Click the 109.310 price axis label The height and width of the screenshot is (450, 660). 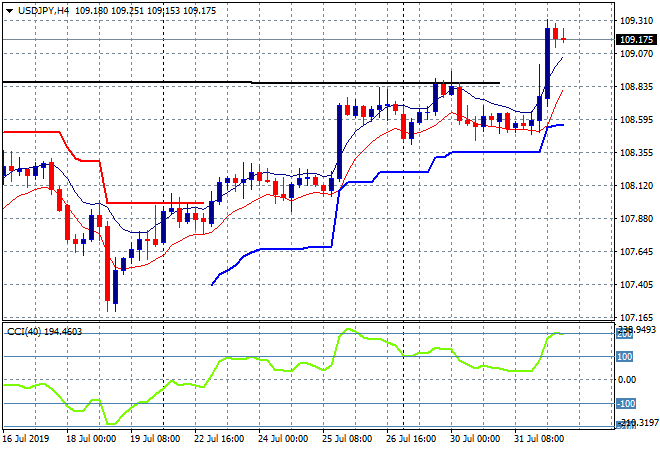[x=636, y=21]
